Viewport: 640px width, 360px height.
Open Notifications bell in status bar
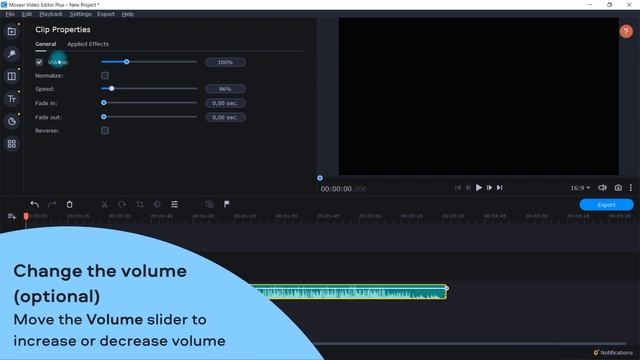pos(613,352)
